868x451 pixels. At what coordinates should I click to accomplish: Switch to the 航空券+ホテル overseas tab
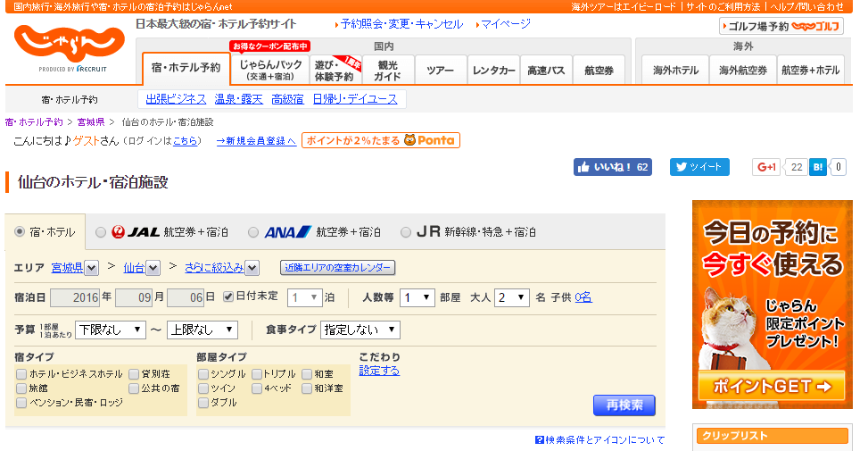(810, 70)
